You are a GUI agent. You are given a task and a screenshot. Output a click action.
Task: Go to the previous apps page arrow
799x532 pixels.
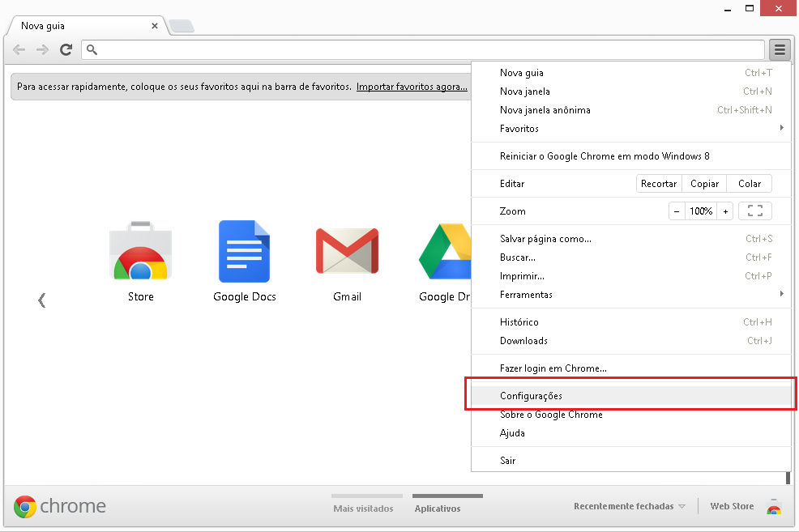[42, 300]
